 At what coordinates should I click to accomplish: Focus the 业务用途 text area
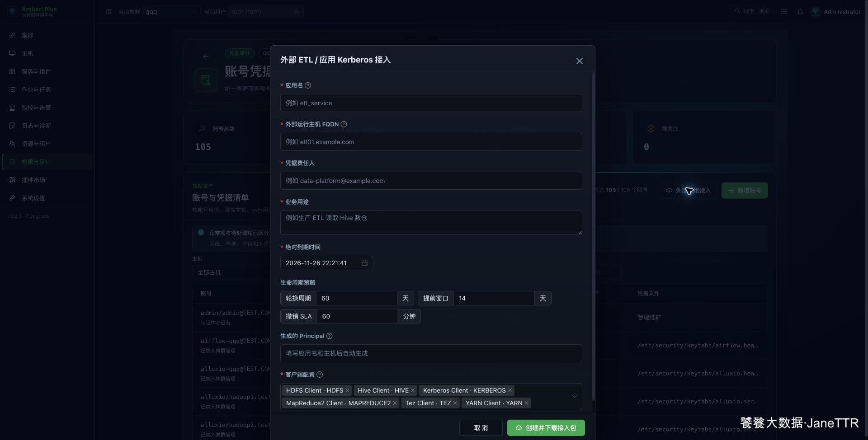(431, 222)
